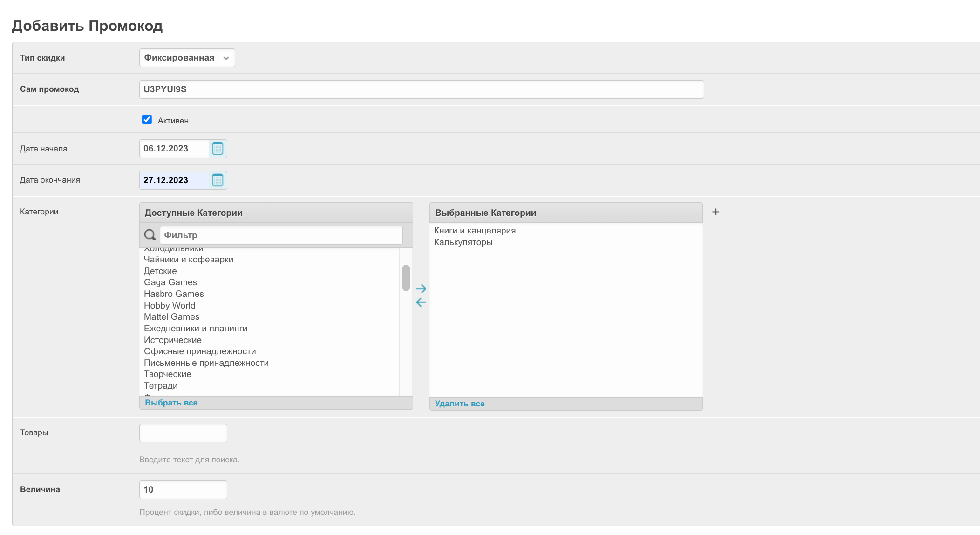Click the Товары search input
The height and width of the screenshot is (535, 980).
click(x=183, y=433)
